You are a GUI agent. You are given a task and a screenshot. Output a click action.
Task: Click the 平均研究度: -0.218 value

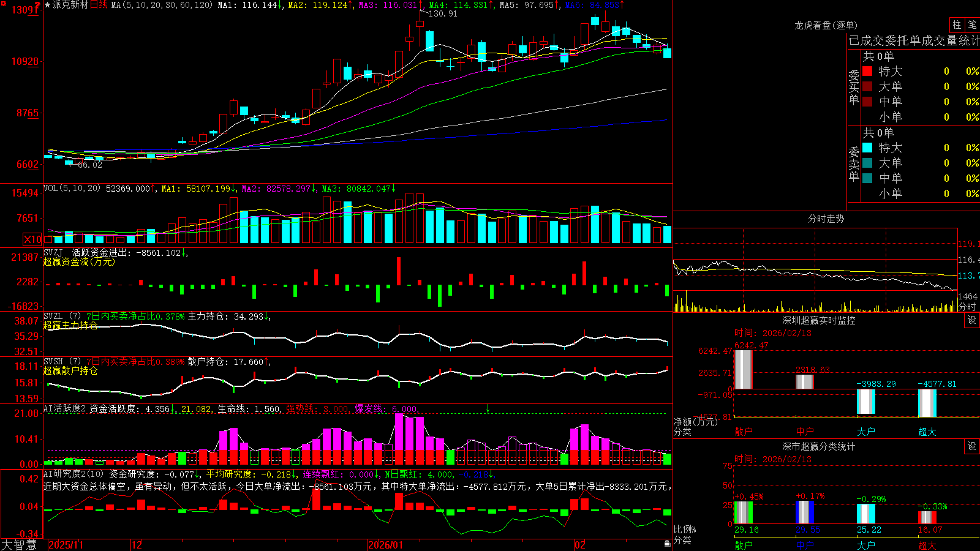coord(248,474)
